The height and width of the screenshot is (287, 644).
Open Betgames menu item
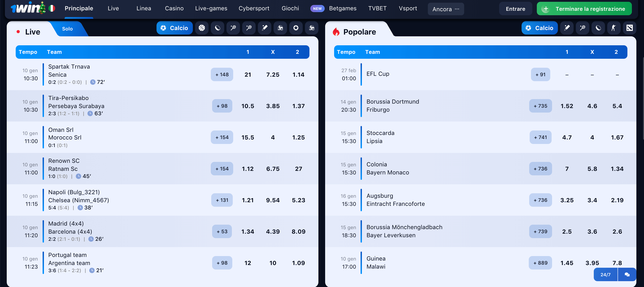pyautogui.click(x=342, y=9)
